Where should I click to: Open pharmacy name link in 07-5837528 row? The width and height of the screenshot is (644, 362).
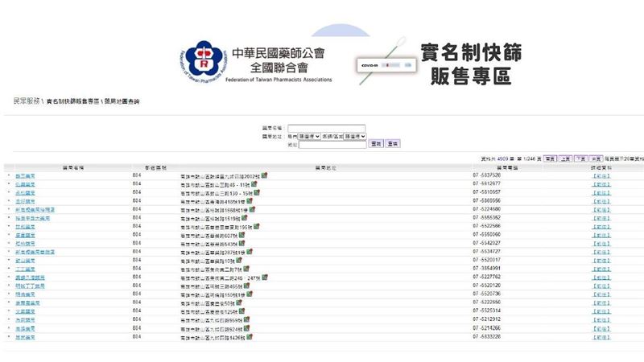point(25,176)
